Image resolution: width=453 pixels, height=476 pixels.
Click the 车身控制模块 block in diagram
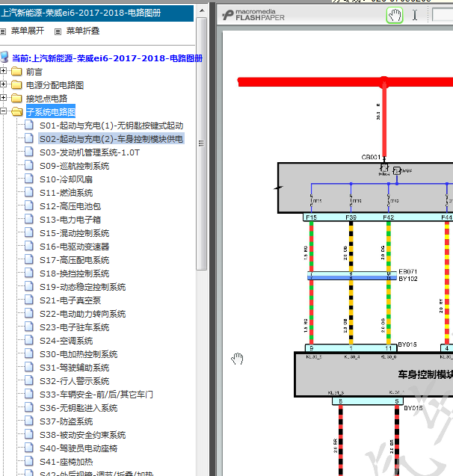pos(374,374)
